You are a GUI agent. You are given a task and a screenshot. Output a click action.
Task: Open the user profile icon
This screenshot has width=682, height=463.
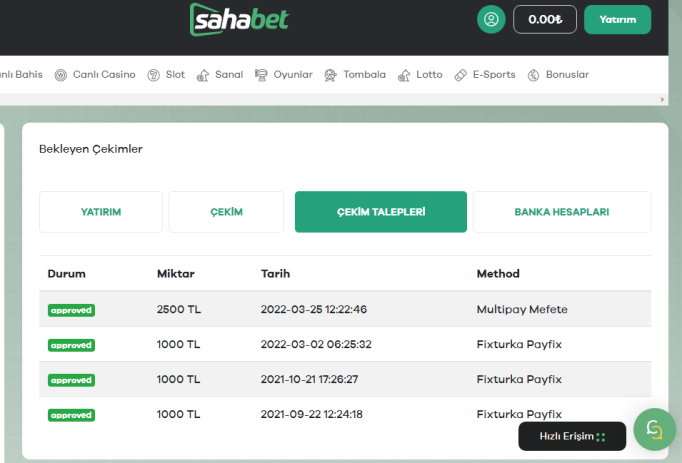coord(491,19)
